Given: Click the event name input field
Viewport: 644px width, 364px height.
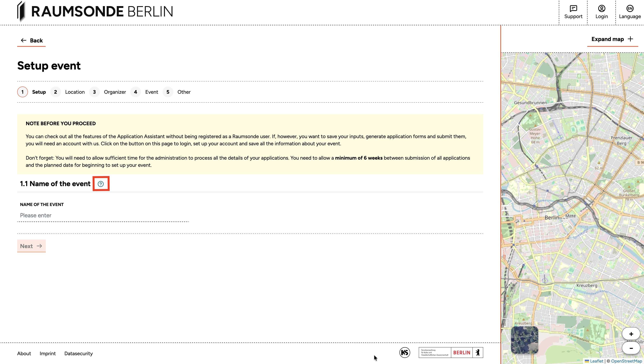Looking at the screenshot, I should pos(103,215).
